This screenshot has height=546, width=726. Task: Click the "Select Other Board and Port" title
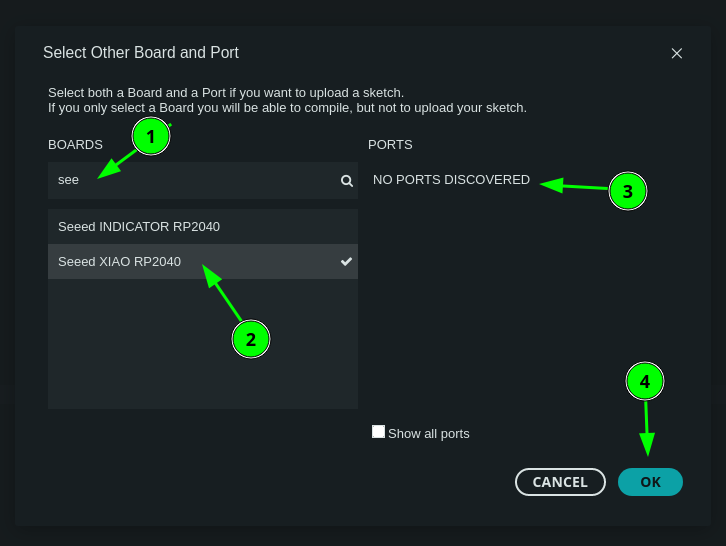click(141, 53)
